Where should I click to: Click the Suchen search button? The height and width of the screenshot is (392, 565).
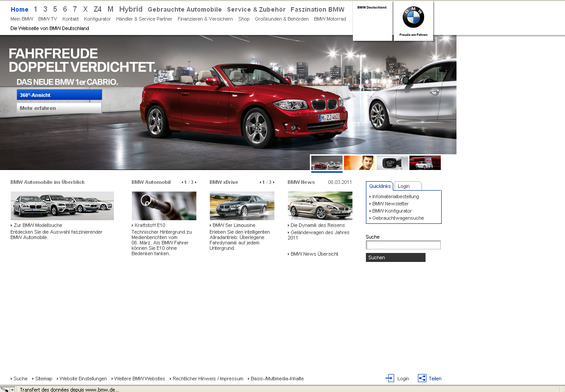(395, 257)
